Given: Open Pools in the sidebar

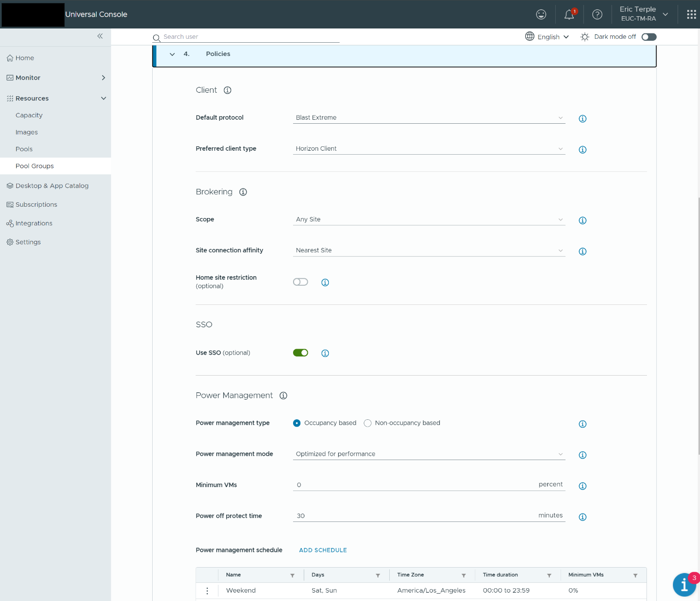Looking at the screenshot, I should click(24, 149).
